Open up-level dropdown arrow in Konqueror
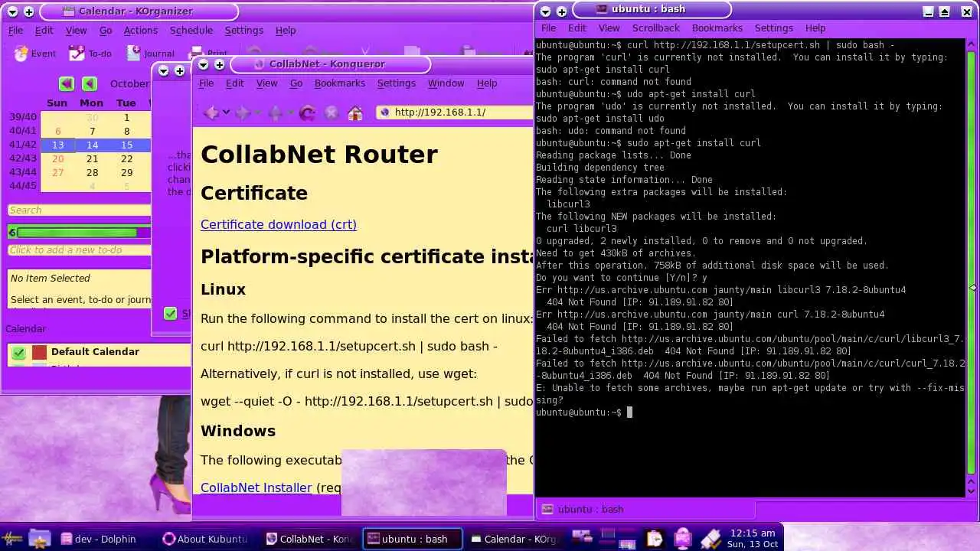This screenshot has height=551, width=980. point(289,113)
